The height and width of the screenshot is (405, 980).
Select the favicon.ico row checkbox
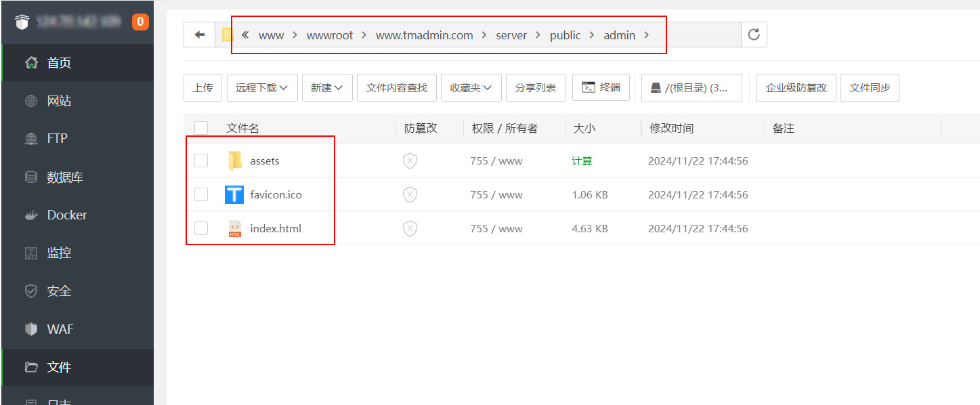[201, 195]
